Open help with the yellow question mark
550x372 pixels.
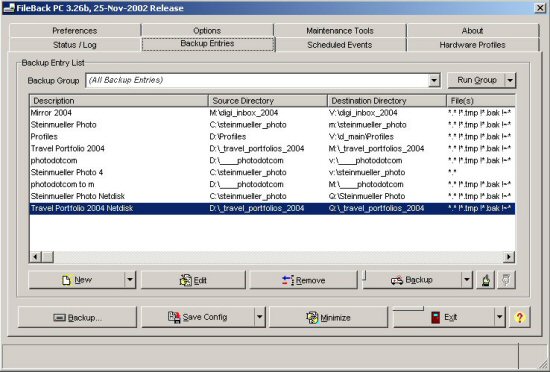click(x=520, y=317)
